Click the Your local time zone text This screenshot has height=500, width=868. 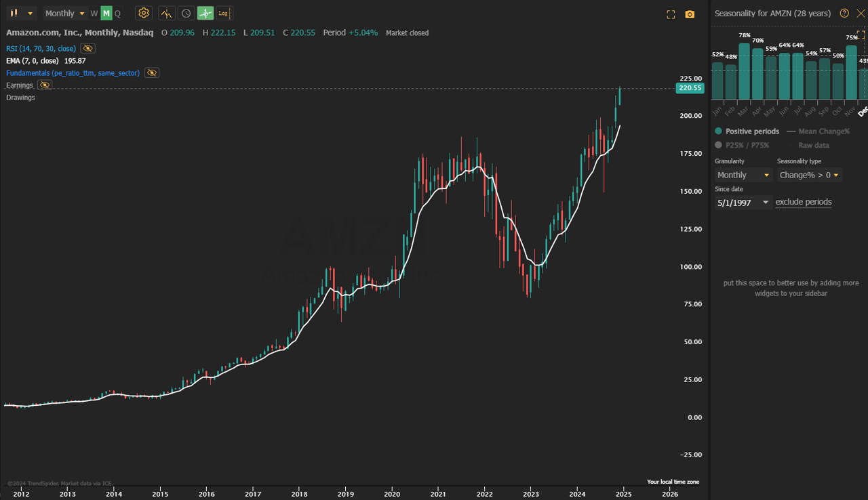pyautogui.click(x=673, y=482)
